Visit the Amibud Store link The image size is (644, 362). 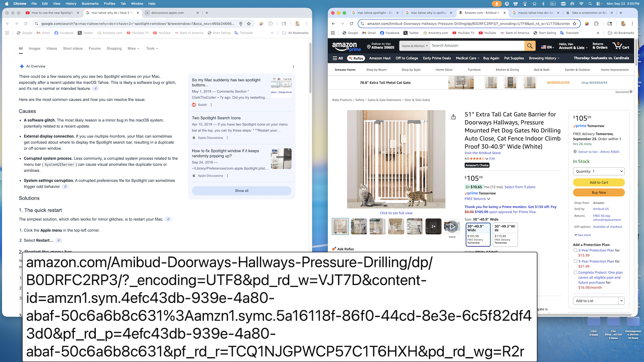click(x=482, y=153)
